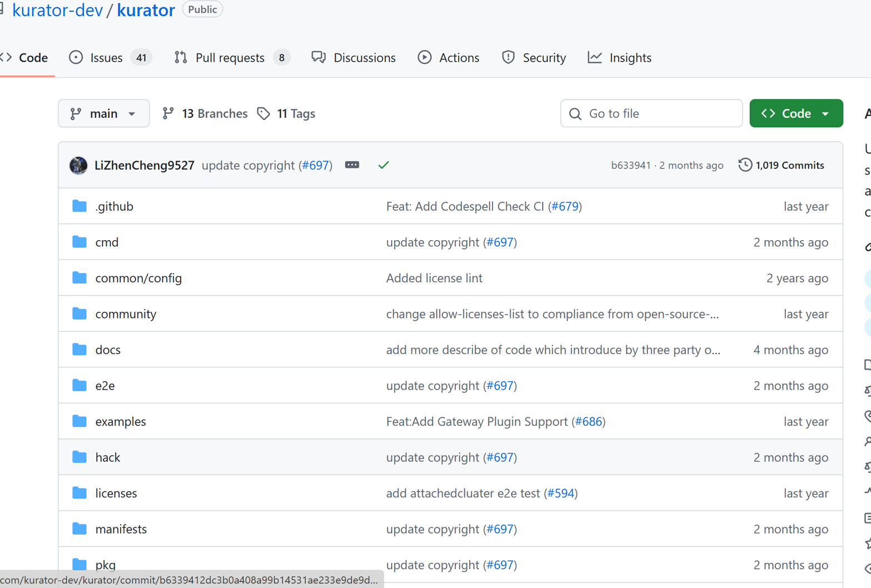The height and width of the screenshot is (588, 871).
Task: Open #697 link in the hack row
Action: click(500, 457)
